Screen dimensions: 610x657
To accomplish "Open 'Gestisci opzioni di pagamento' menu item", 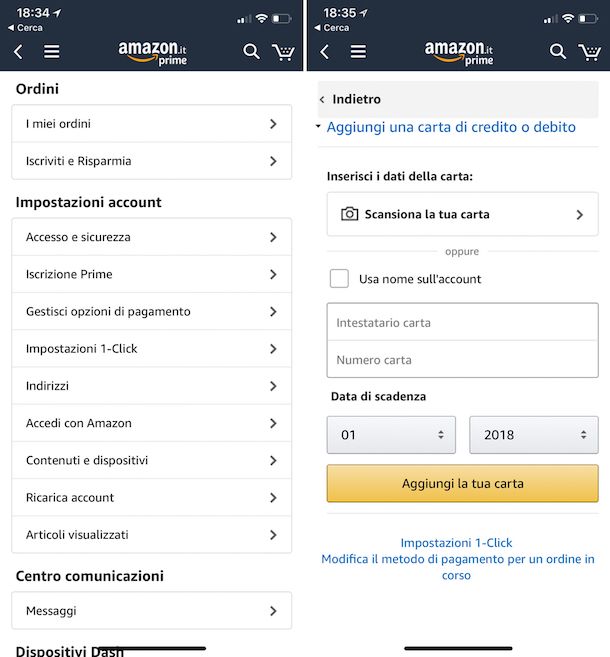I will pyautogui.click(x=151, y=312).
